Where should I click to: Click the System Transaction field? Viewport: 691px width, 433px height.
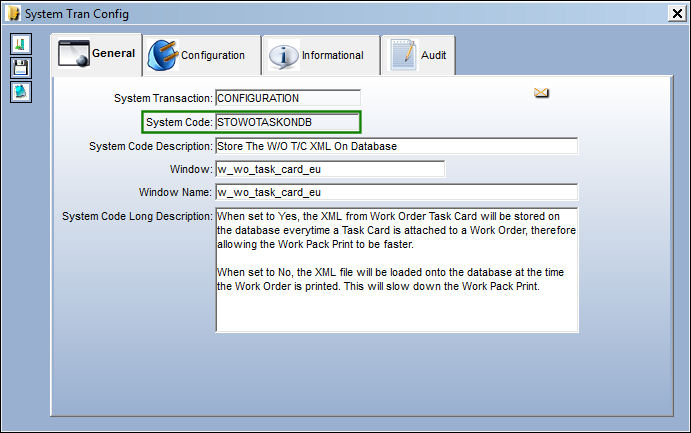click(288, 98)
